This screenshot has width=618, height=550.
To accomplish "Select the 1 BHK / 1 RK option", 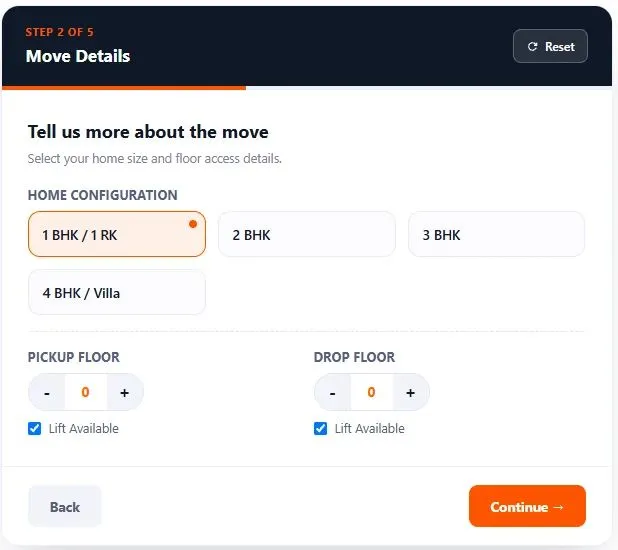I will click(117, 234).
